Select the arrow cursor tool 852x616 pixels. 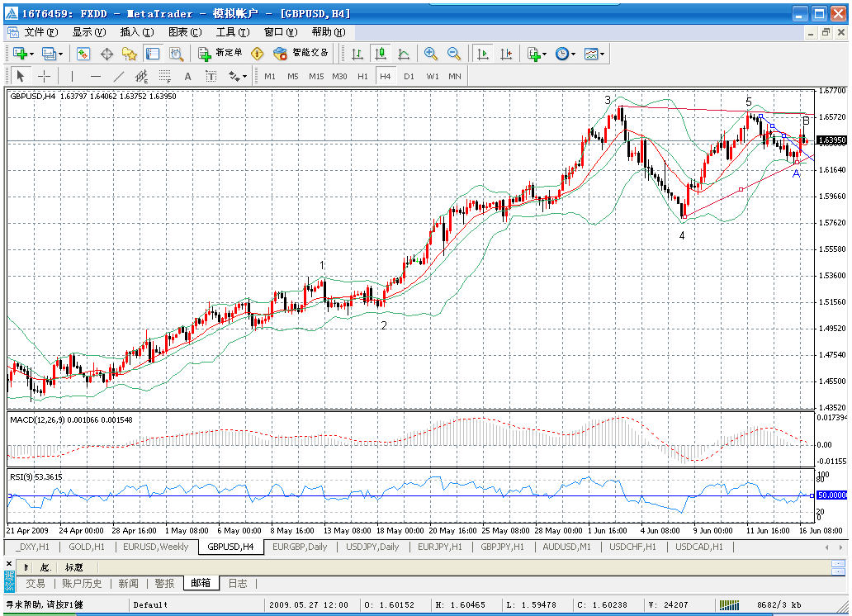click(21, 76)
